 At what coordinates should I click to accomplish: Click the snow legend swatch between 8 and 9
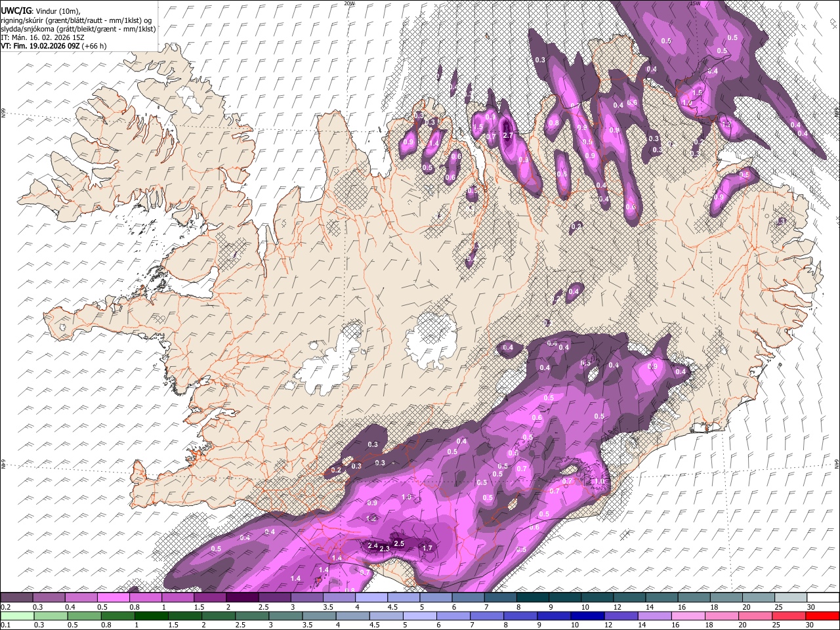pyautogui.click(x=532, y=597)
